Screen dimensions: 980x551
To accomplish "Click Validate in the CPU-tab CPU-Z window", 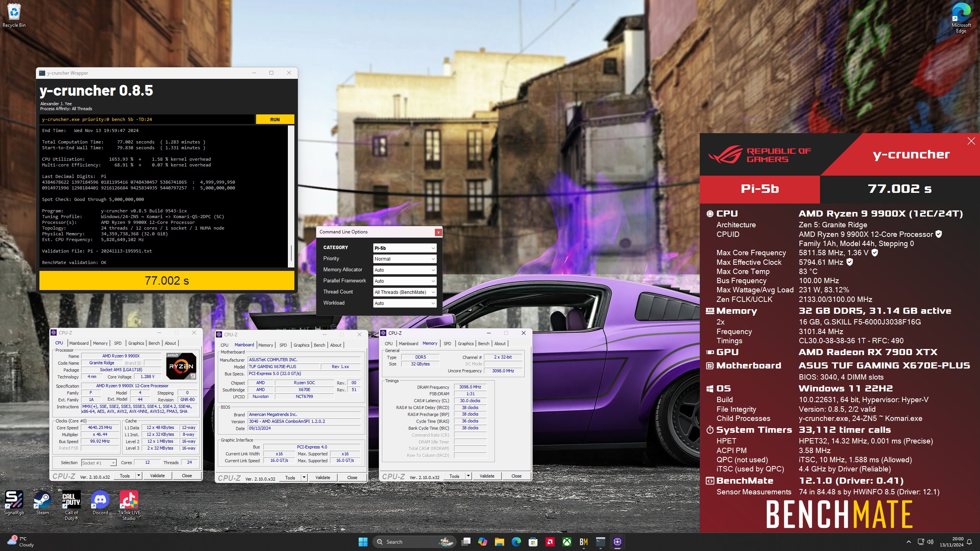I will pyautogui.click(x=157, y=476).
